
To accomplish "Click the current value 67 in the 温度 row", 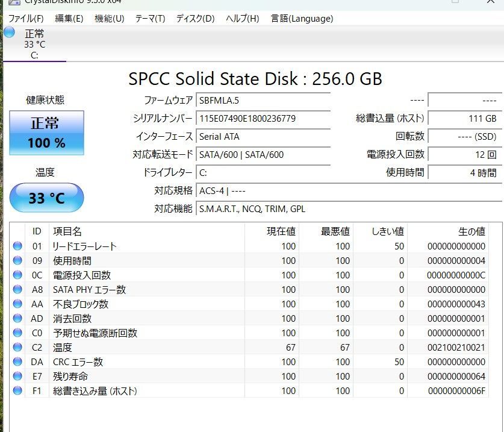I will coord(291,348).
